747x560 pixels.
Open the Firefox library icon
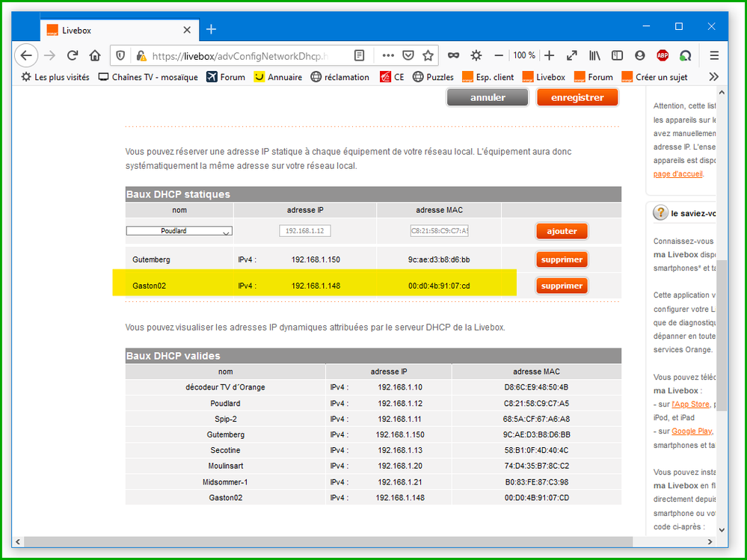tap(595, 55)
